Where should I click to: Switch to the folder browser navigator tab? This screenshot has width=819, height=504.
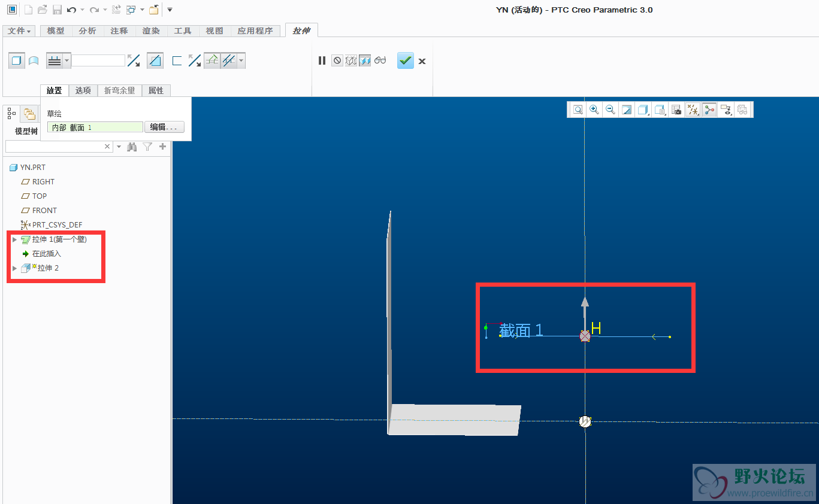[x=29, y=113]
